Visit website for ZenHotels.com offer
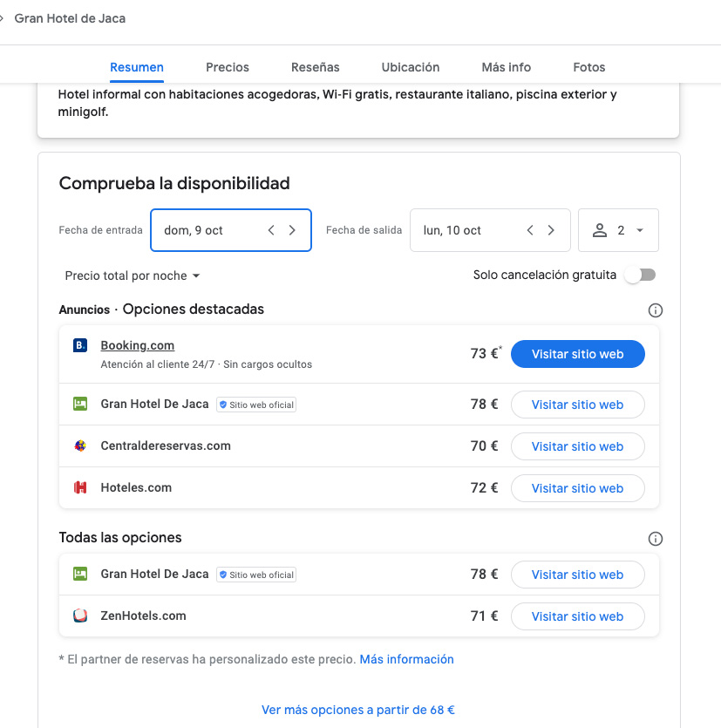The width and height of the screenshot is (721, 728). pyautogui.click(x=577, y=616)
